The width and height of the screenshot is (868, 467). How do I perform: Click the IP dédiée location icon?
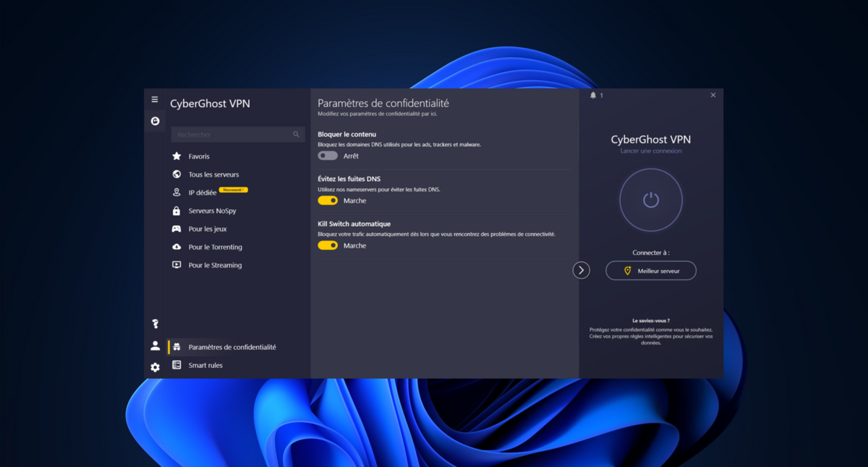point(176,193)
